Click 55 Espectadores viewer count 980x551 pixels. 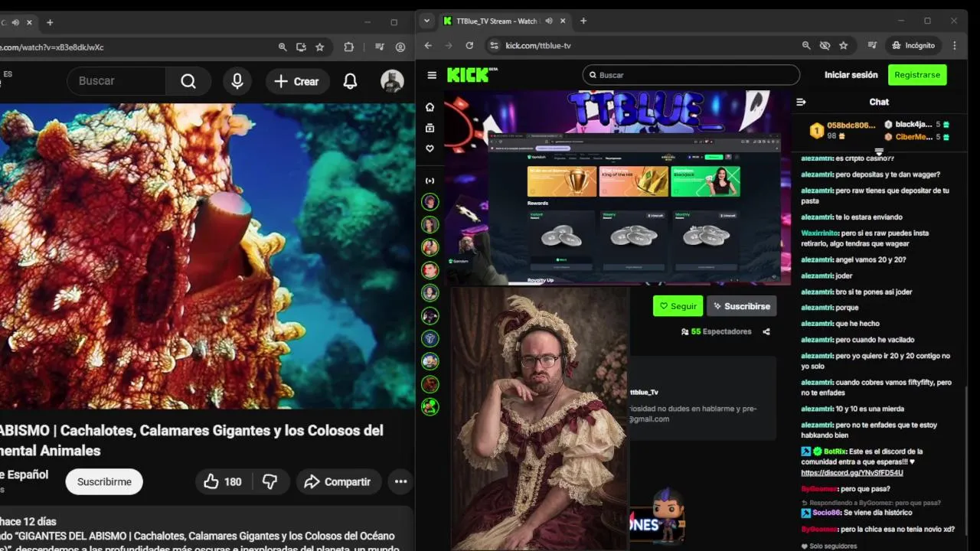click(715, 331)
